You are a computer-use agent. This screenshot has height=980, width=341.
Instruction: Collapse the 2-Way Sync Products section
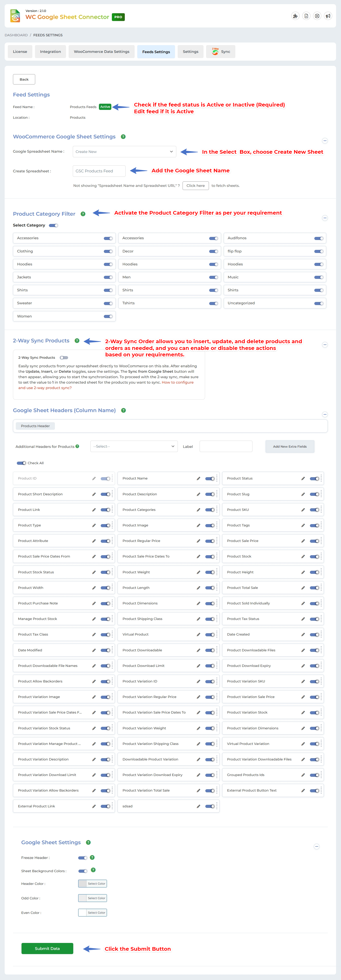[325, 345]
